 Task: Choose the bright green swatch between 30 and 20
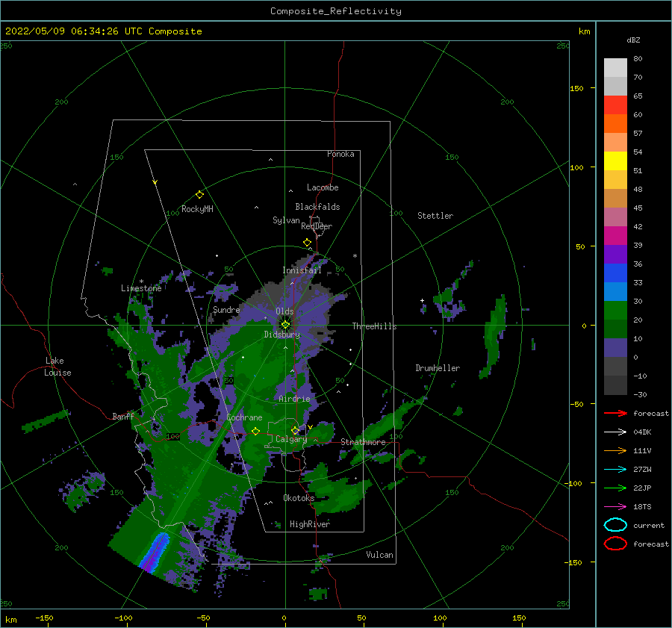615,311
